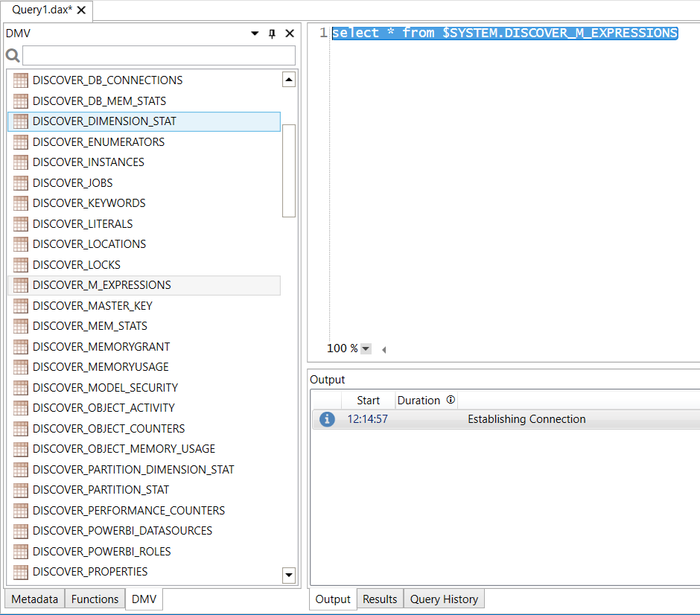Viewport: 700px width, 615px height.
Task: Pin the DMV panel with pushpin icon
Action: [272, 34]
